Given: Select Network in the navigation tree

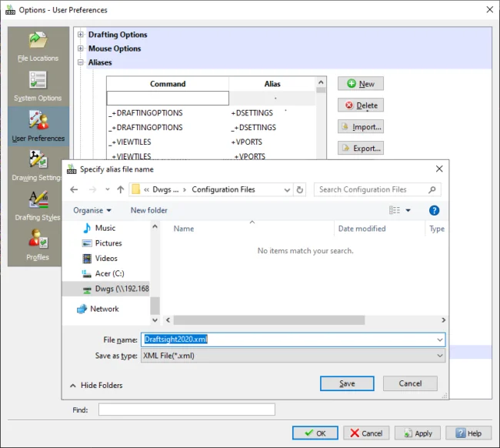Looking at the screenshot, I should [x=105, y=309].
